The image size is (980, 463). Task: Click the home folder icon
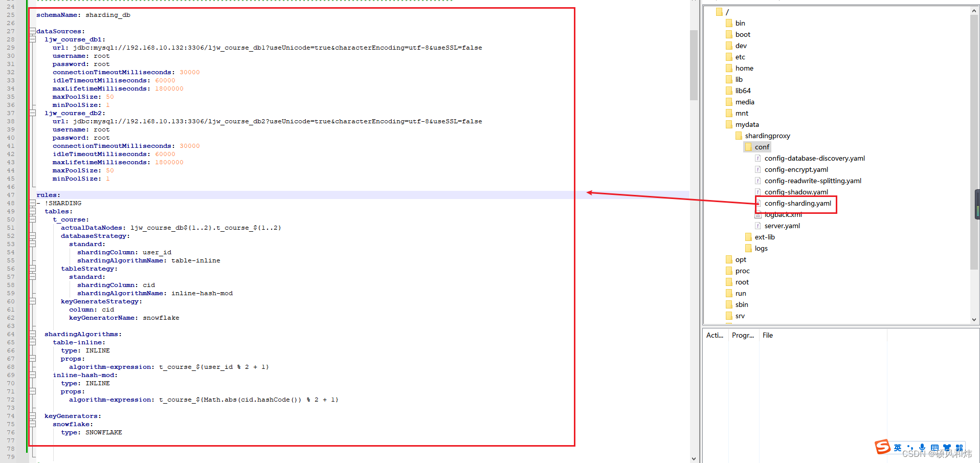[x=729, y=68]
